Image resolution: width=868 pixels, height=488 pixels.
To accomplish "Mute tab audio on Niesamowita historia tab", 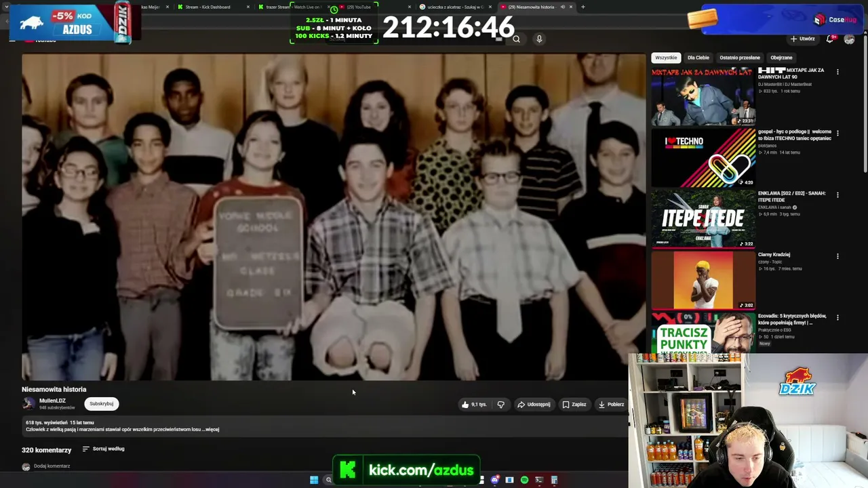I will click(562, 7).
